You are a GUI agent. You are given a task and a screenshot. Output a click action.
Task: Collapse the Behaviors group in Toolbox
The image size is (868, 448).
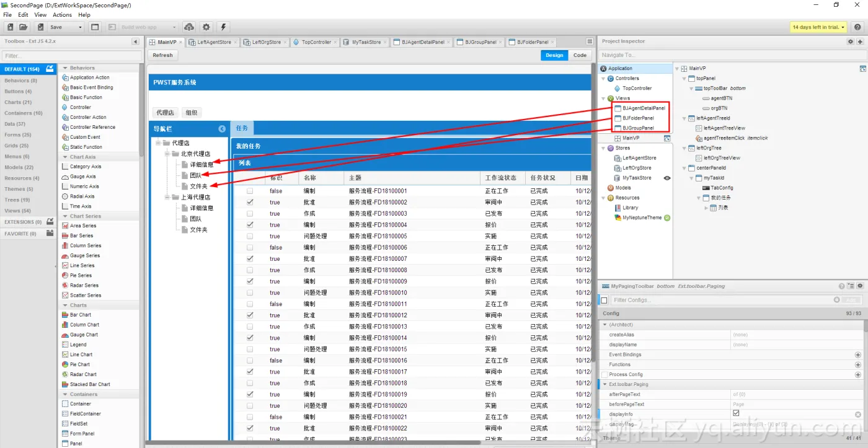(x=65, y=68)
